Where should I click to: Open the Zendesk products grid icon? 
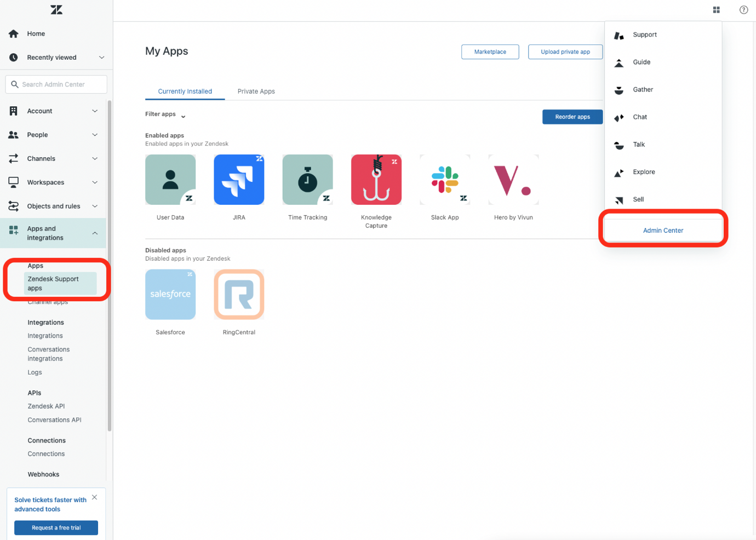(x=716, y=10)
